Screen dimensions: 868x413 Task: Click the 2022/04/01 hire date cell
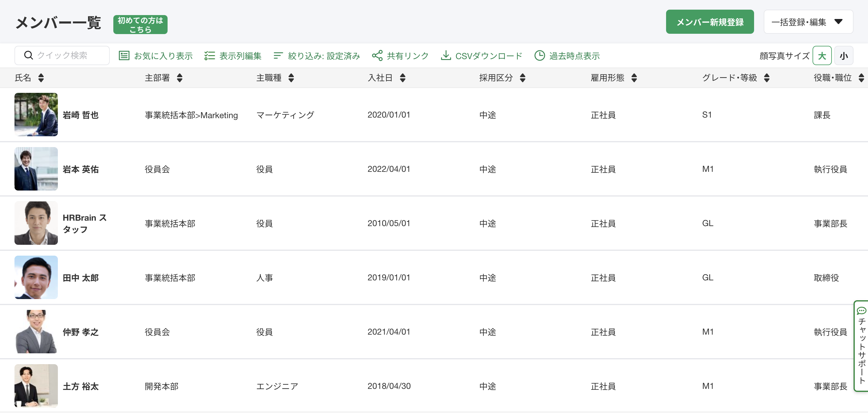(389, 169)
